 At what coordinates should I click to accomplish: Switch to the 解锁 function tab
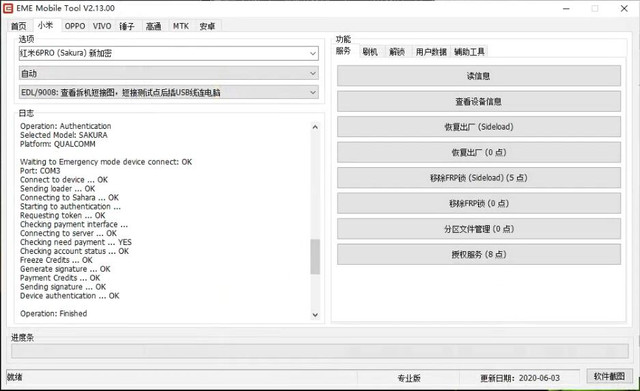[397, 52]
